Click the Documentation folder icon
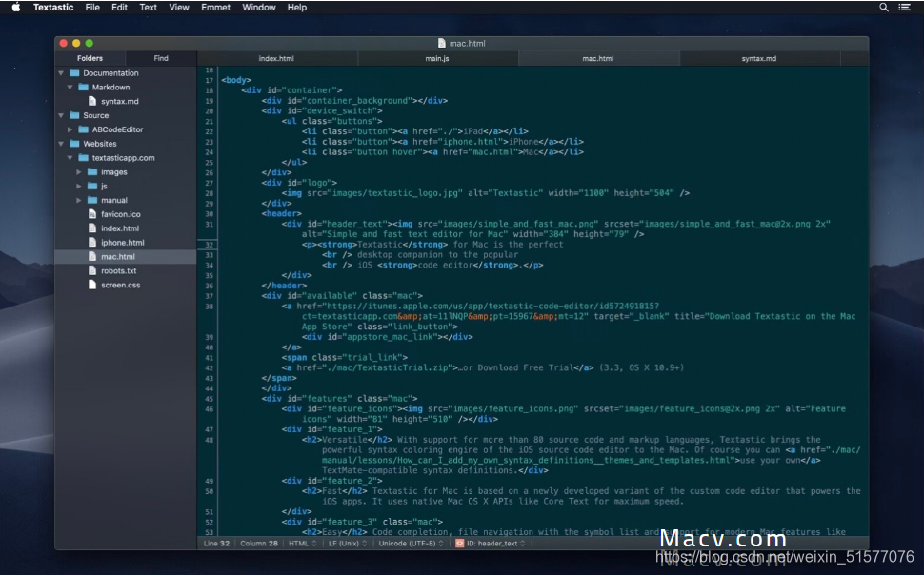924x575 pixels. (74, 73)
